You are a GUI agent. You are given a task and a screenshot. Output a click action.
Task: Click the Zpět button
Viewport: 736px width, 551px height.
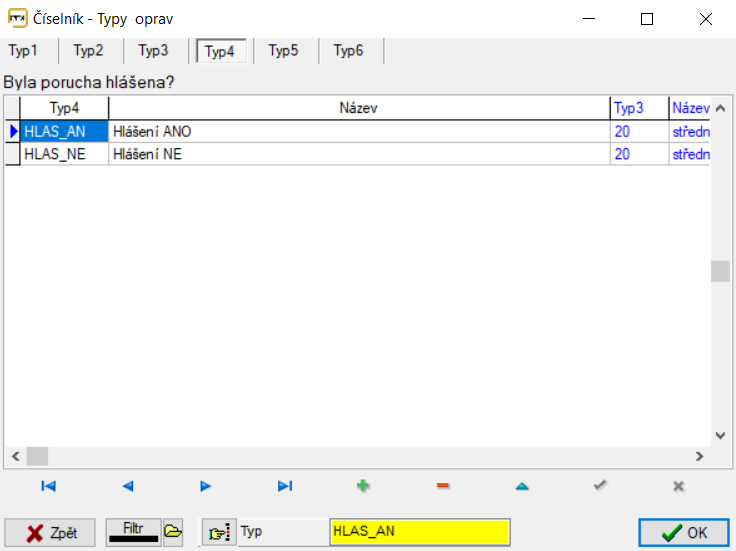click(x=50, y=533)
